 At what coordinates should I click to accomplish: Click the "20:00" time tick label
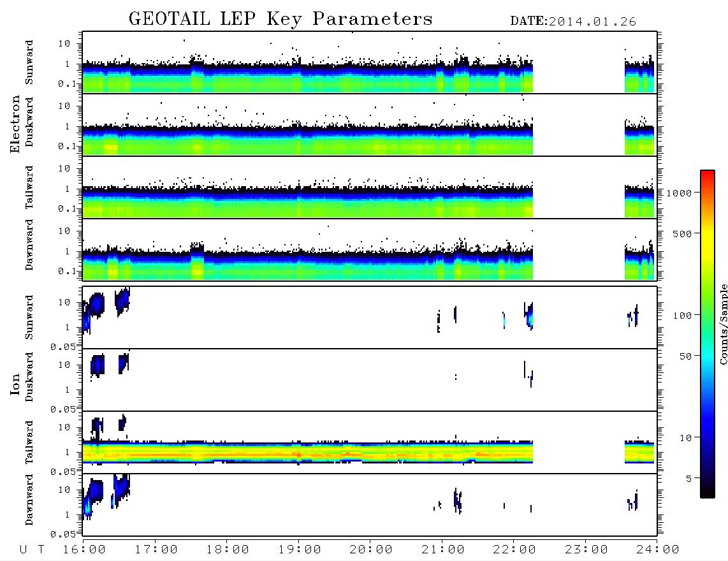click(x=371, y=550)
